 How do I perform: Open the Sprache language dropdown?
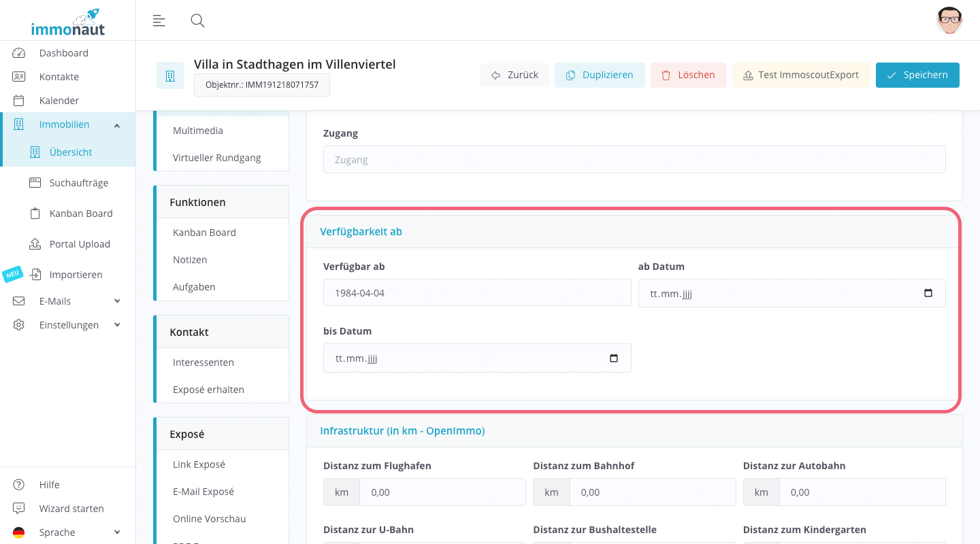tap(117, 532)
